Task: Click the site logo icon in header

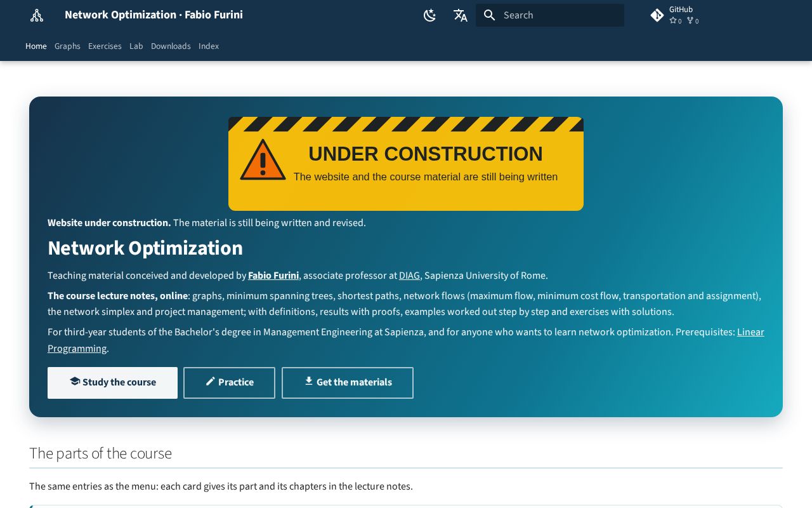Action: [x=37, y=15]
